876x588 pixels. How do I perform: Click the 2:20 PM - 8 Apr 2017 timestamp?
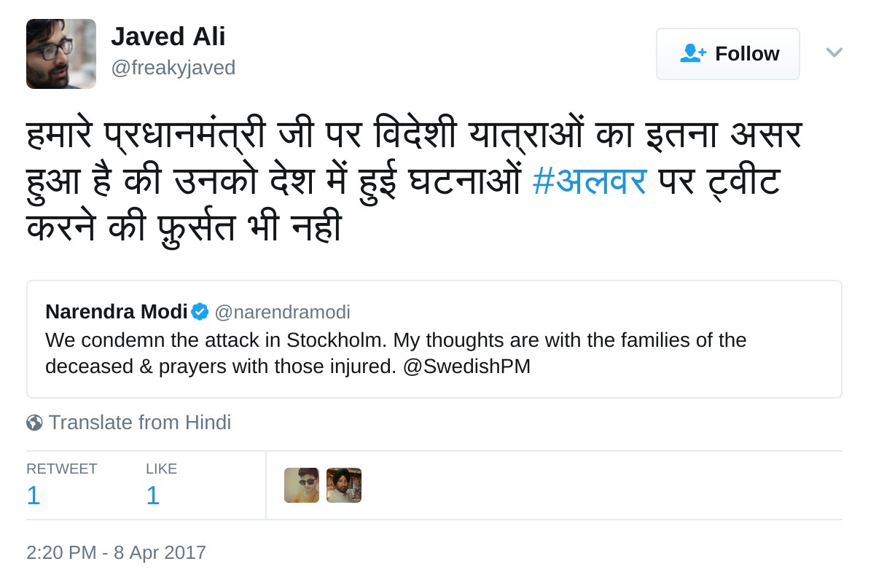(117, 552)
